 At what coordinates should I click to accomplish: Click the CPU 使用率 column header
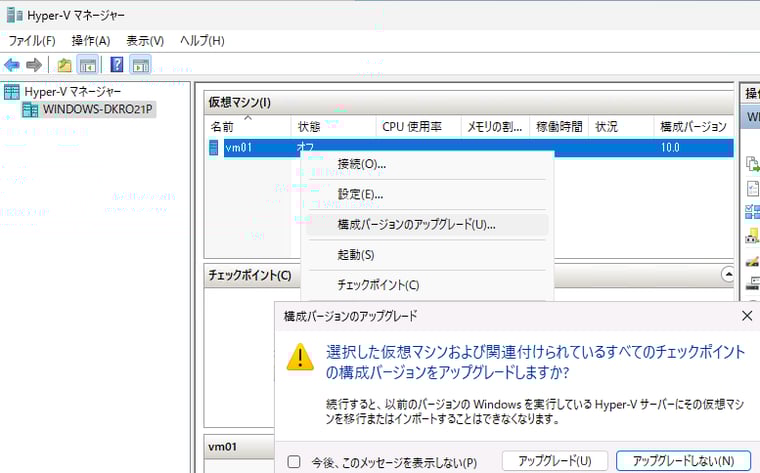point(418,127)
